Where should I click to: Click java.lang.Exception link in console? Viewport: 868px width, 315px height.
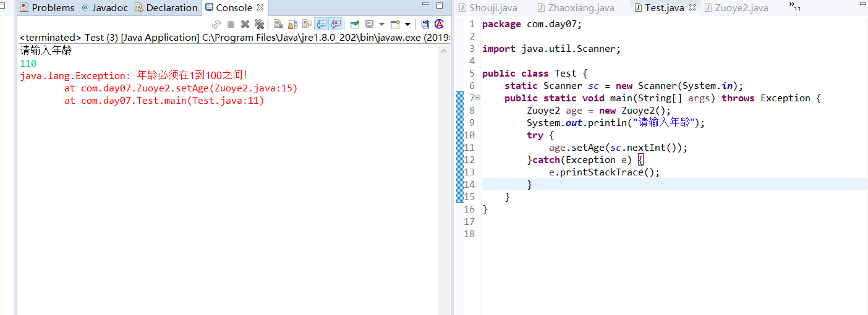click(x=72, y=76)
